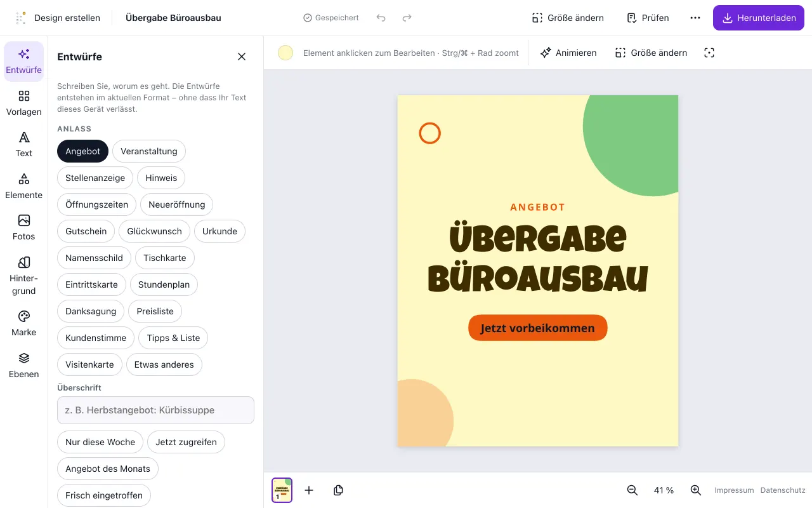Select the Öffnungszeiten occasion chip
Viewport: 812px width, 508px height.
coord(96,204)
